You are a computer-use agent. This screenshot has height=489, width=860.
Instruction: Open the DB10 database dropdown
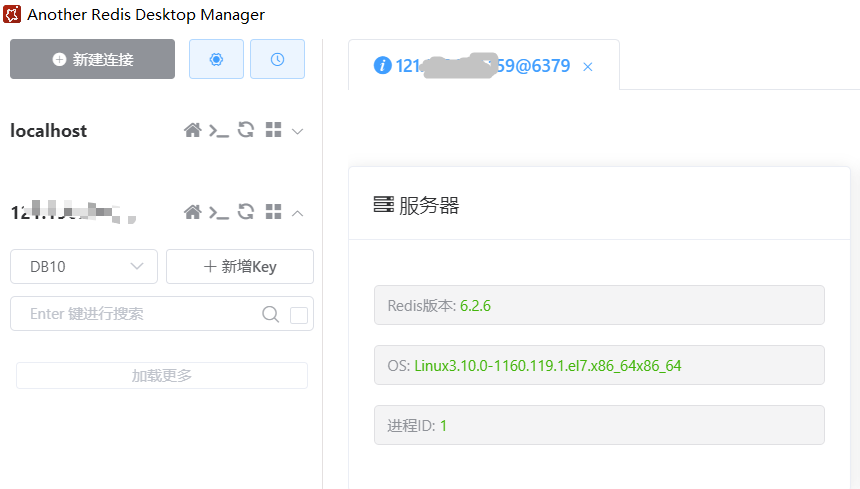84,266
